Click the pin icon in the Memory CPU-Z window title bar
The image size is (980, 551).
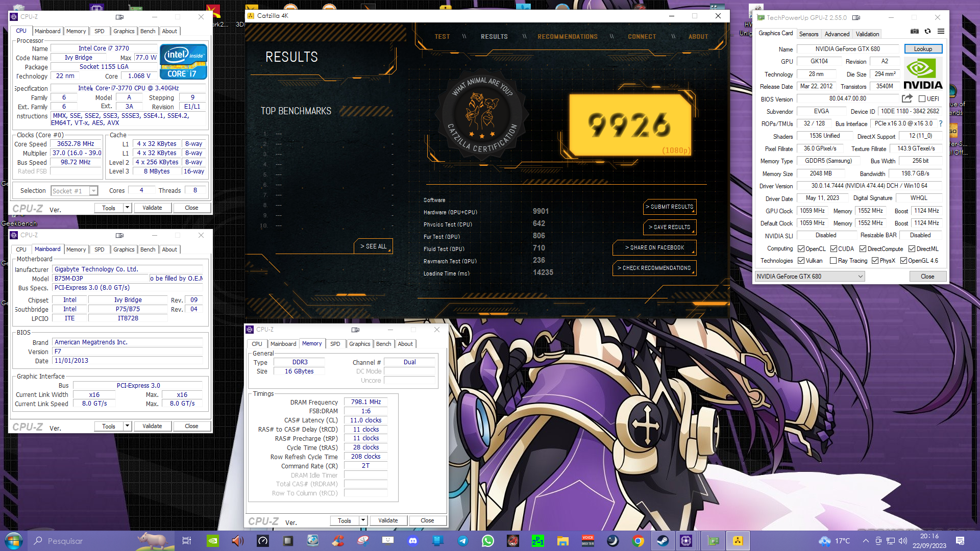355,330
